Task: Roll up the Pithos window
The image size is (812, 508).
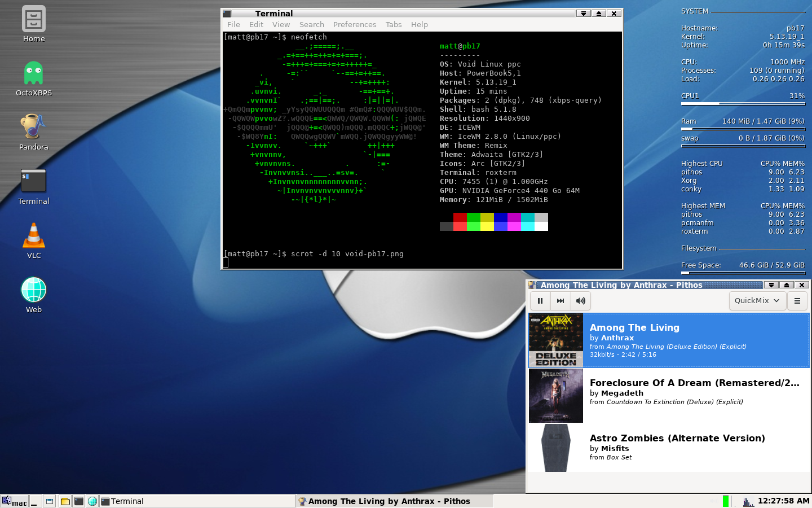Action: 787,285
